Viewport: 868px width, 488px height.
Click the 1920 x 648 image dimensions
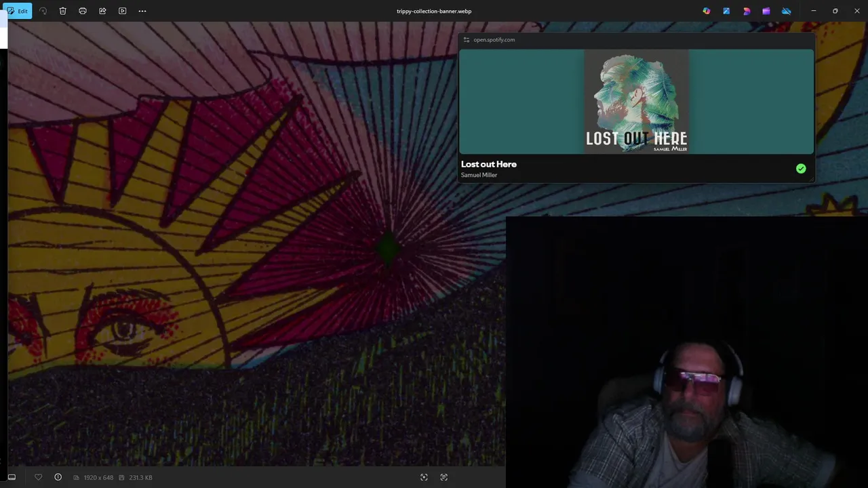click(x=98, y=478)
